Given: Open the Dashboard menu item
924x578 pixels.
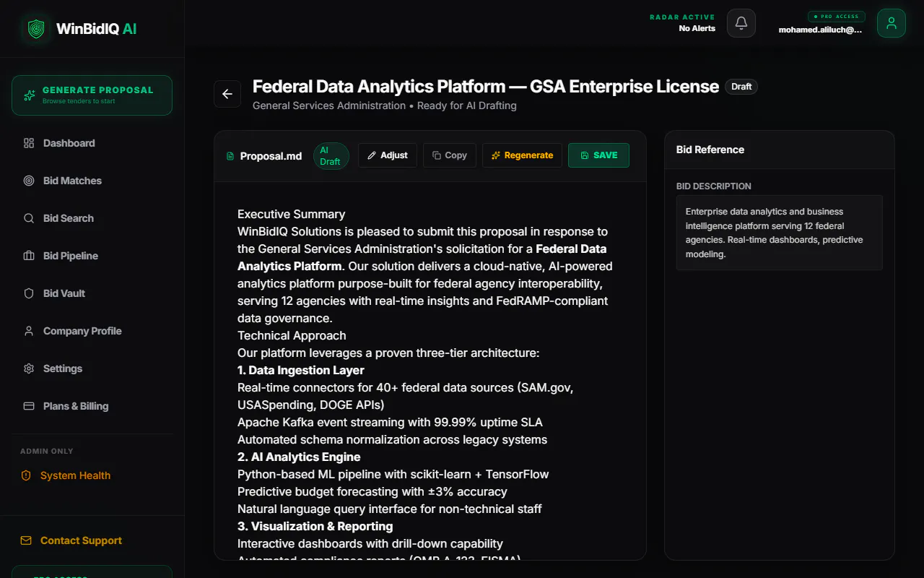Looking at the screenshot, I should click(x=69, y=143).
